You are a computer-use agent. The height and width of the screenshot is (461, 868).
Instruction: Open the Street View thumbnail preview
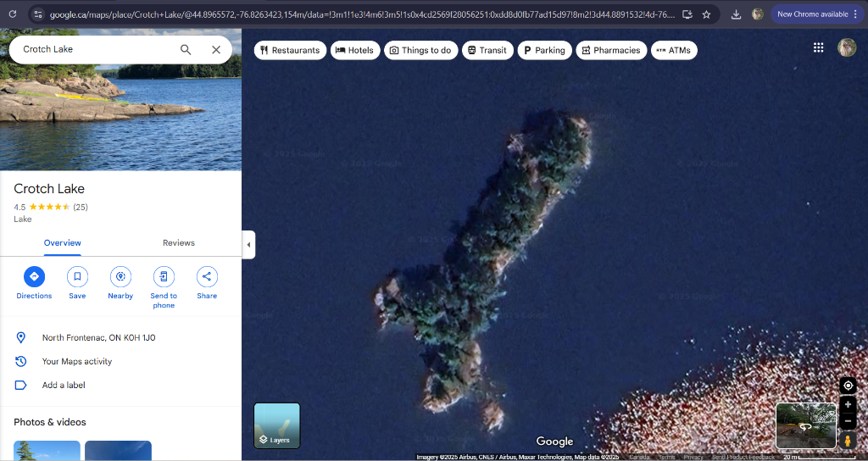coord(805,425)
